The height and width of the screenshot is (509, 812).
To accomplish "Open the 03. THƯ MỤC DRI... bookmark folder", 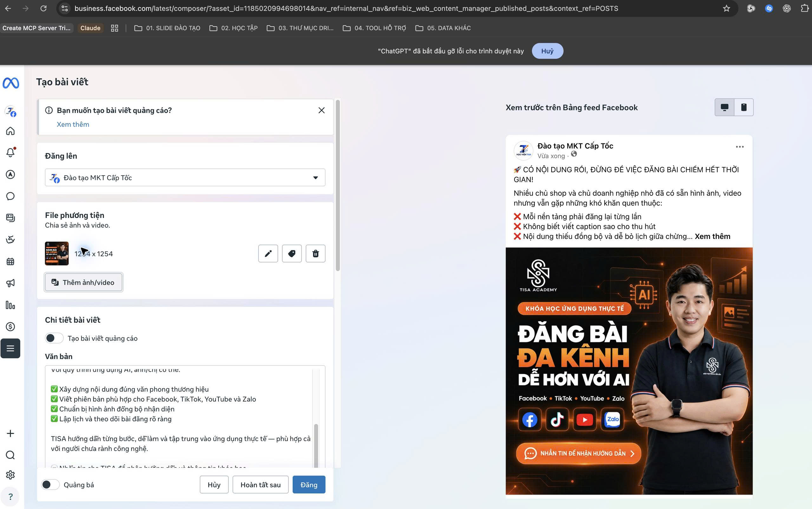I will pyautogui.click(x=300, y=28).
